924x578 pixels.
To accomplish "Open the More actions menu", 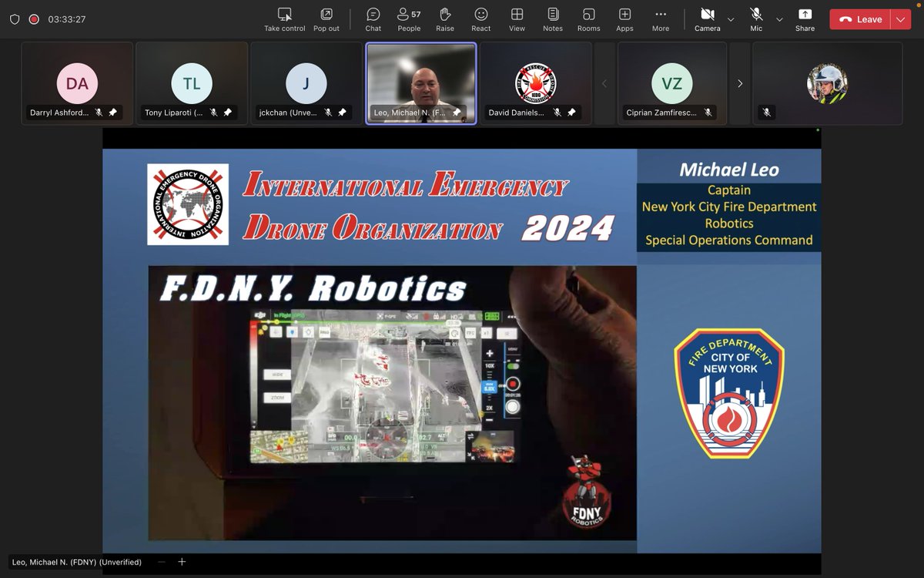I will pyautogui.click(x=661, y=19).
